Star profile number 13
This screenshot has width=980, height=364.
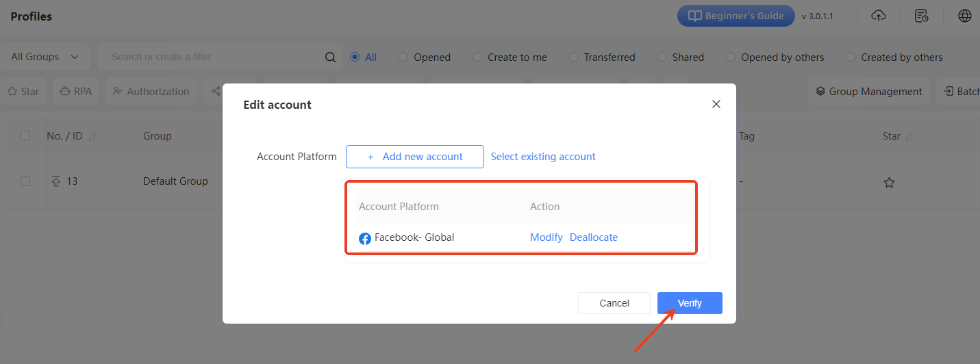tap(889, 183)
